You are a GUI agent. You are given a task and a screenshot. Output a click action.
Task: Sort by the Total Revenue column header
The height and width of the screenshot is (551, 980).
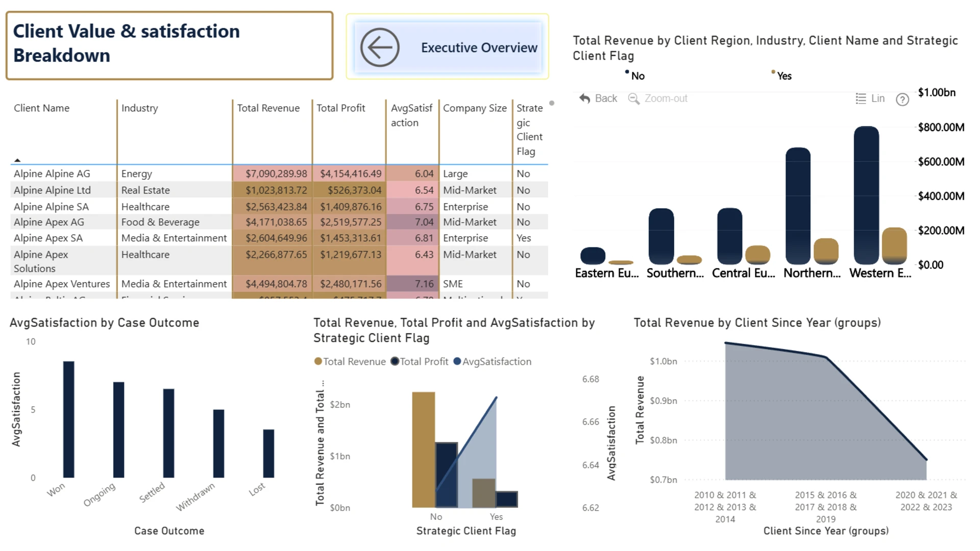point(268,108)
